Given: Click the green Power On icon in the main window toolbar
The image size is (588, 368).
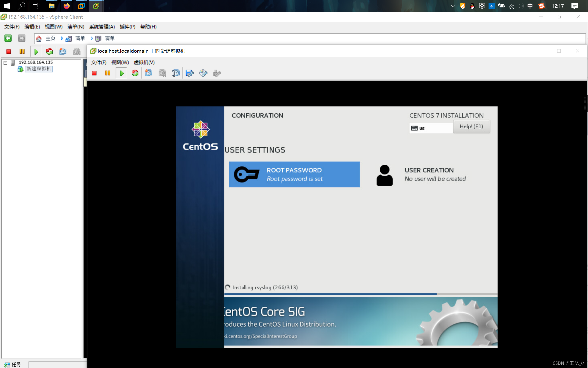Looking at the screenshot, I should pyautogui.click(x=36, y=52).
